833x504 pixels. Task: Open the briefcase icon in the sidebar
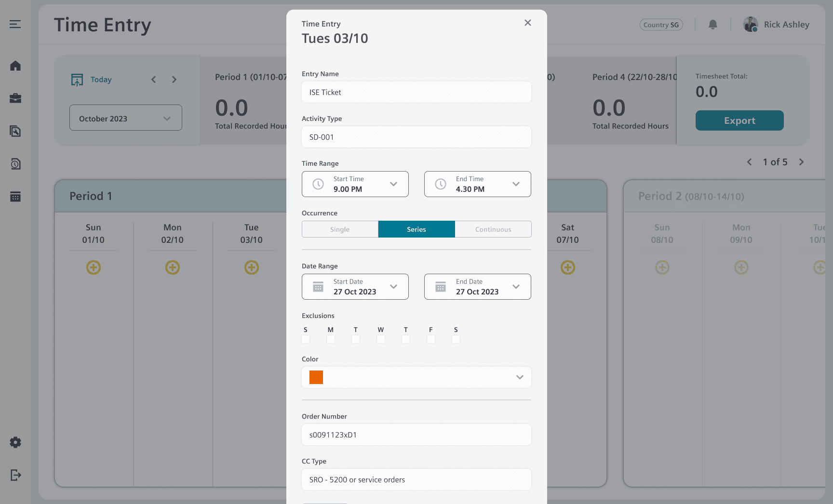(x=15, y=98)
